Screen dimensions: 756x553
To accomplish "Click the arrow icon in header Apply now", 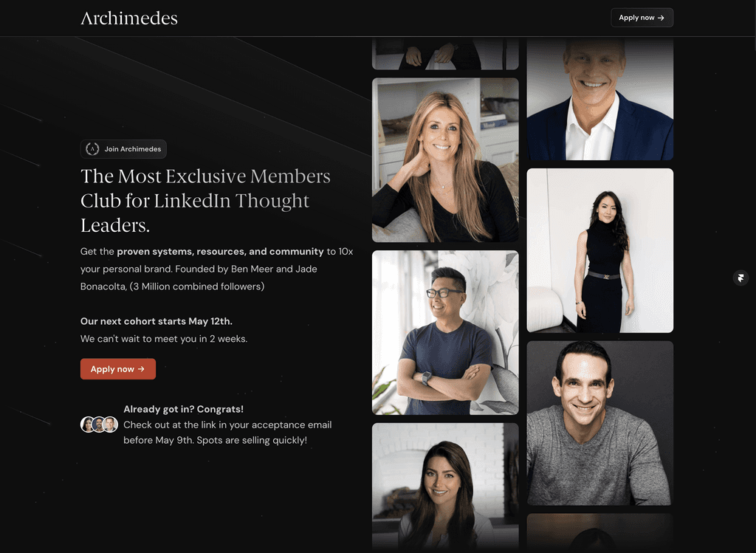I will pos(661,18).
